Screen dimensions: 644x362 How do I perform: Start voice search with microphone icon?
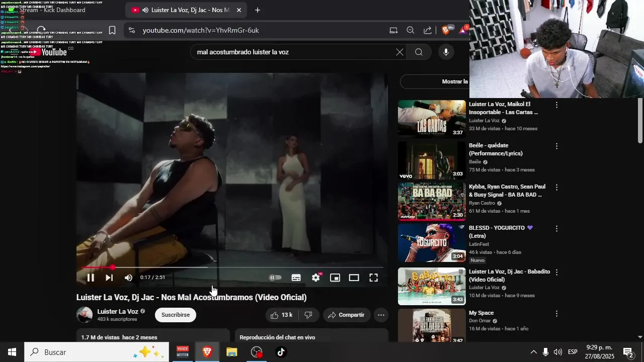pos(446,52)
